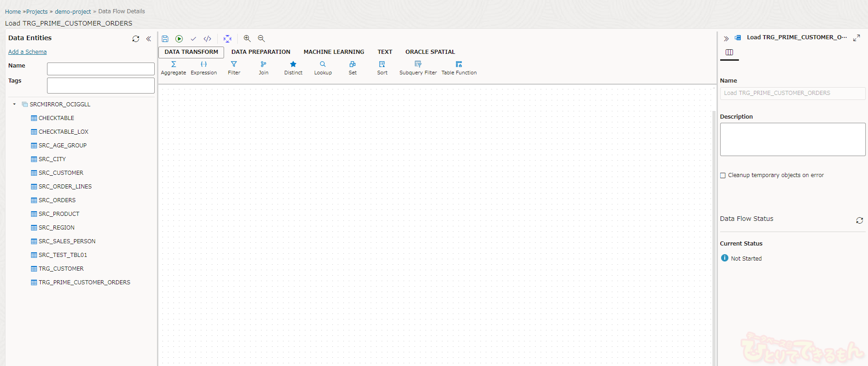Open the MACHINE LEARNING tab
Image resolution: width=868 pixels, height=366 pixels.
pyautogui.click(x=334, y=52)
